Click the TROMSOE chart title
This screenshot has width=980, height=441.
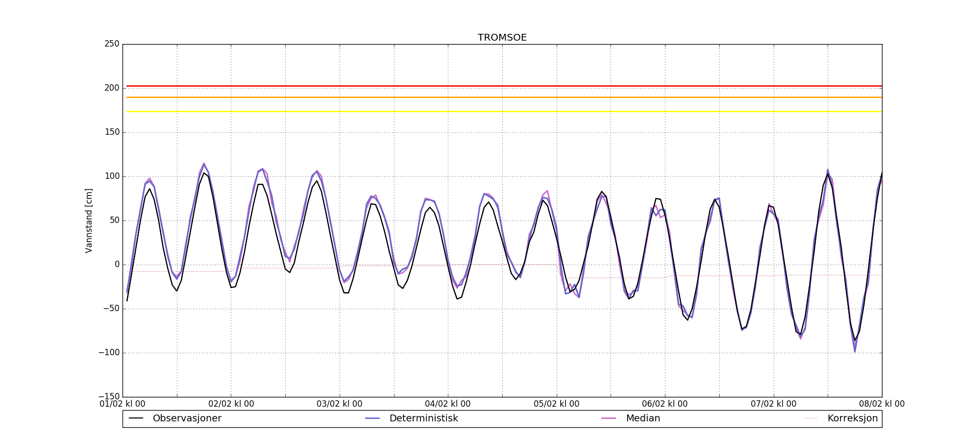(x=502, y=38)
